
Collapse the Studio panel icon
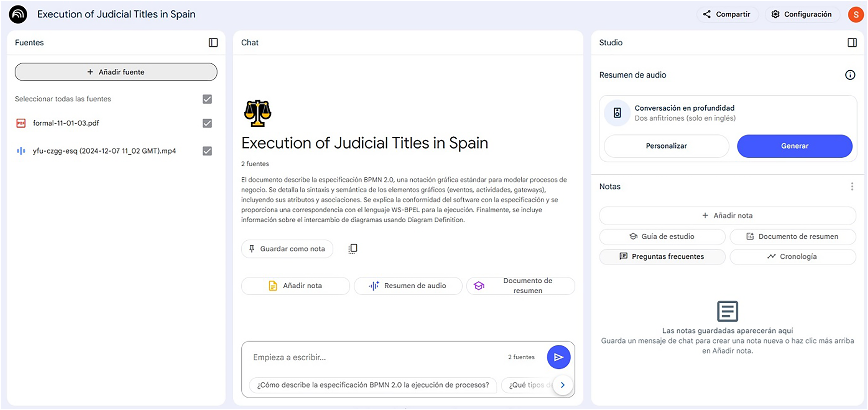coord(852,42)
